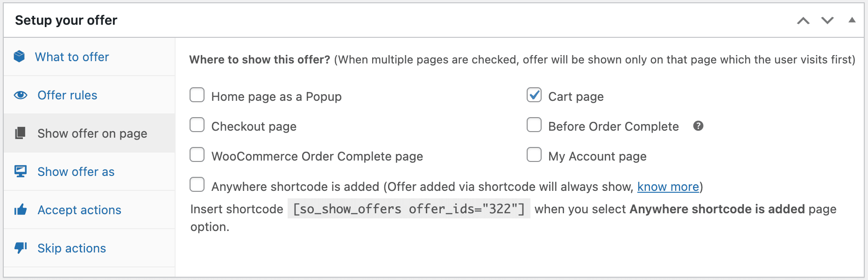Image resolution: width=868 pixels, height=280 pixels.
Task: Click the help icon next to Before Order Complete
Action: (x=698, y=126)
